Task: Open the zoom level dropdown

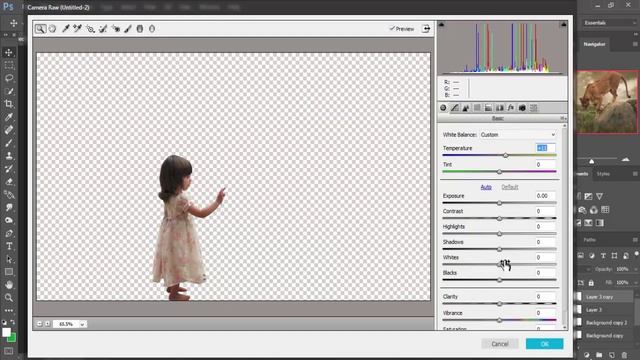Action: tap(82, 324)
